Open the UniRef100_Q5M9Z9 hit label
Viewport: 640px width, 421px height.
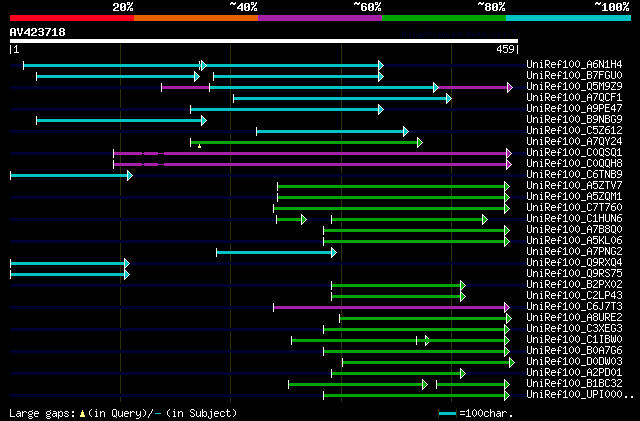tap(574, 87)
